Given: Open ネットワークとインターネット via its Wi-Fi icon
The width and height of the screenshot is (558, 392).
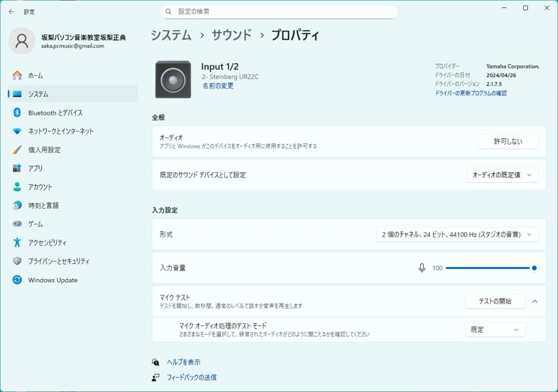Looking at the screenshot, I should click(x=17, y=131).
